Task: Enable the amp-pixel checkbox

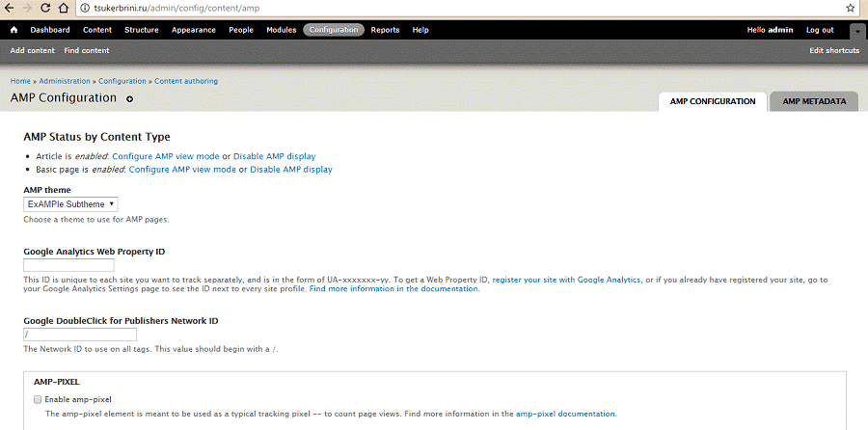Action: (38, 399)
